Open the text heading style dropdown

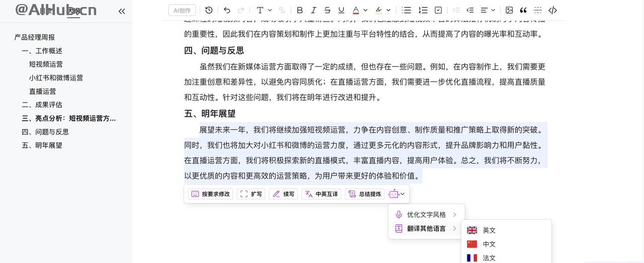264,10
